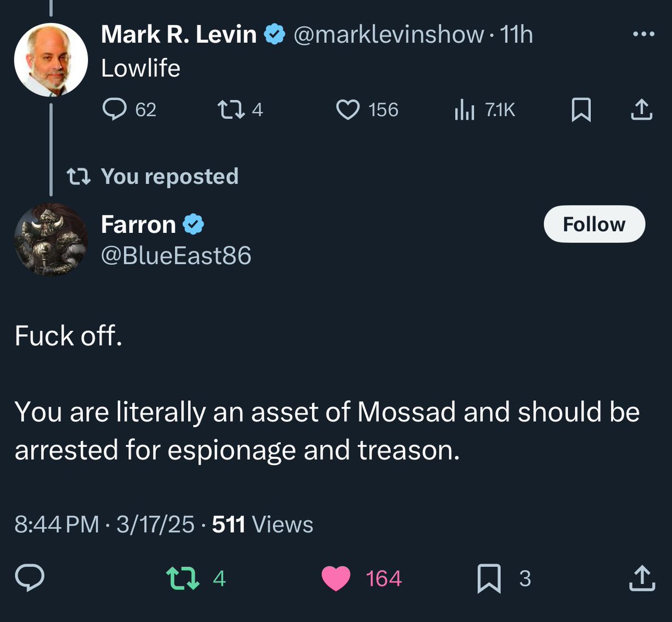Image resolution: width=672 pixels, height=622 pixels.
Task: Open Farron's profile avatar
Action: [51, 240]
